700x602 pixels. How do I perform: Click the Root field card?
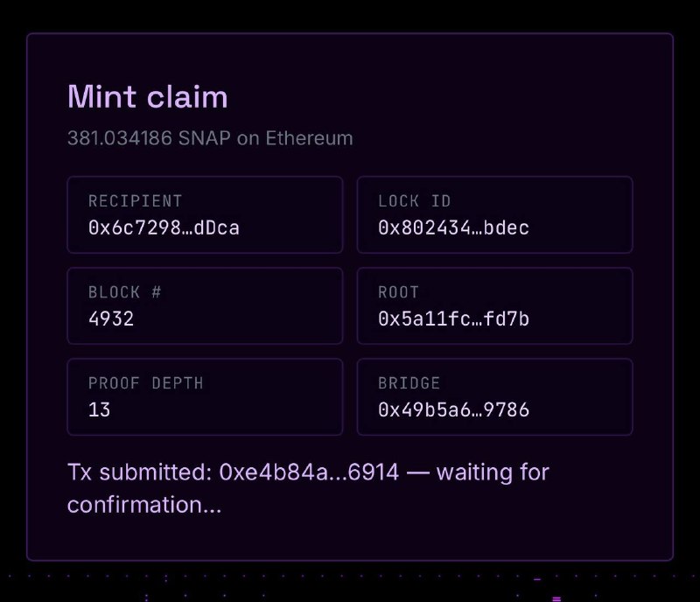[x=494, y=306]
